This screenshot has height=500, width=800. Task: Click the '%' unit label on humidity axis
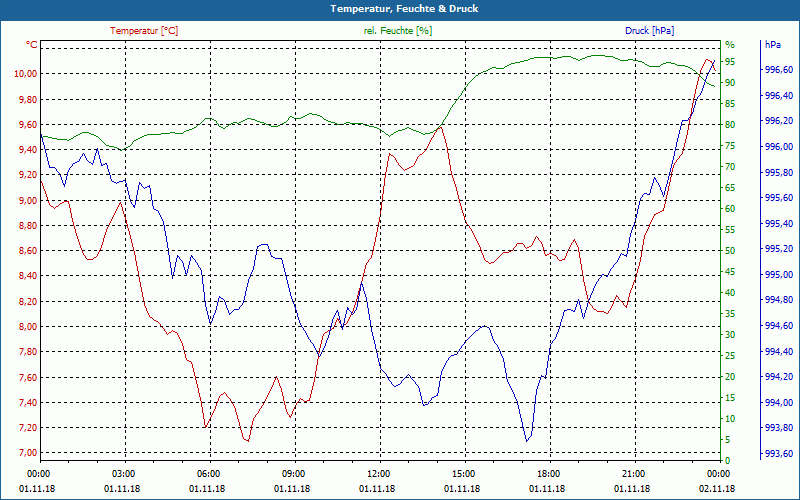730,45
